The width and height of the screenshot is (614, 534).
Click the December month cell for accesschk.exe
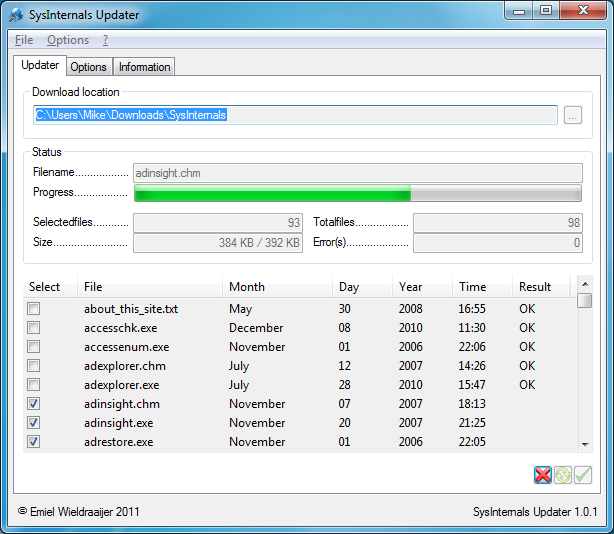[256, 328]
